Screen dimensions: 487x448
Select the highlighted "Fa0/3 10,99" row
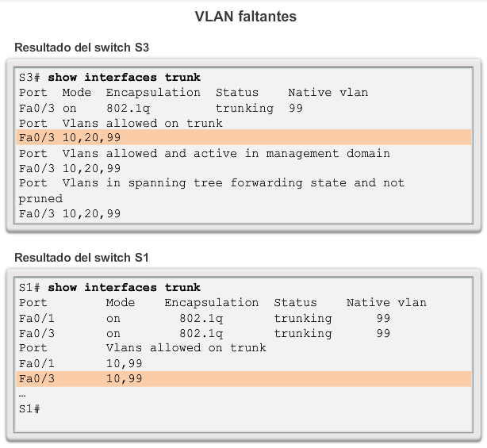pos(80,378)
